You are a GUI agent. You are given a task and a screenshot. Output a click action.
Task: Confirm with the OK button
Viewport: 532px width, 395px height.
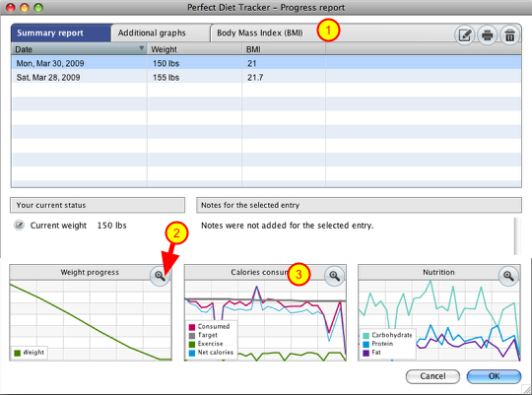point(494,376)
